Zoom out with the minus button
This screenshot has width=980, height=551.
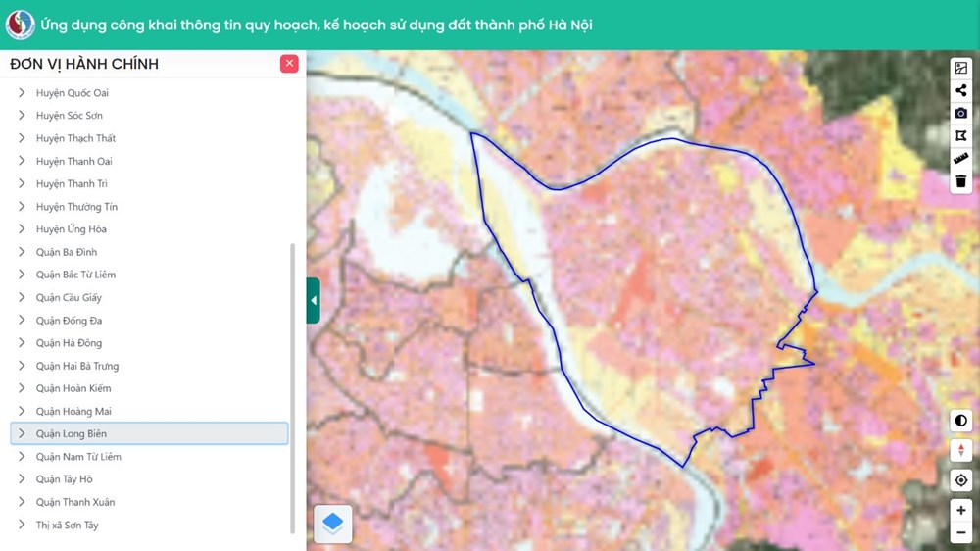[x=960, y=533]
